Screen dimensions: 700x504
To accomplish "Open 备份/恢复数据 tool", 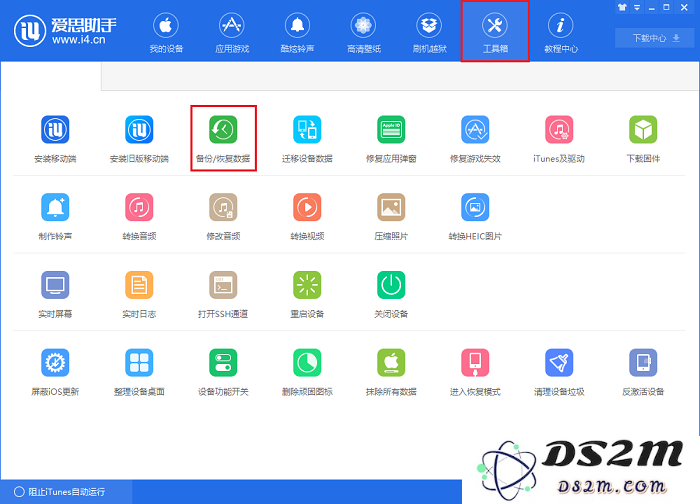I will pyautogui.click(x=223, y=139).
